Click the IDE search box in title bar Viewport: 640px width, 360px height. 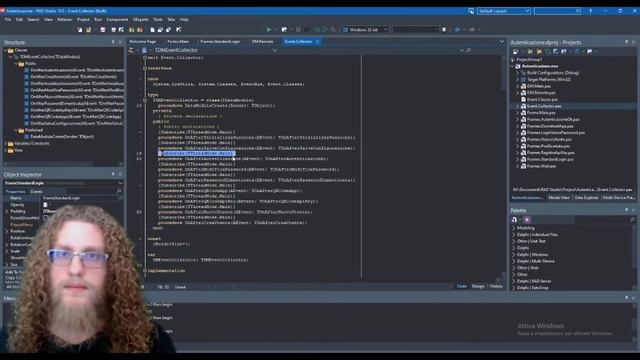coord(557,11)
